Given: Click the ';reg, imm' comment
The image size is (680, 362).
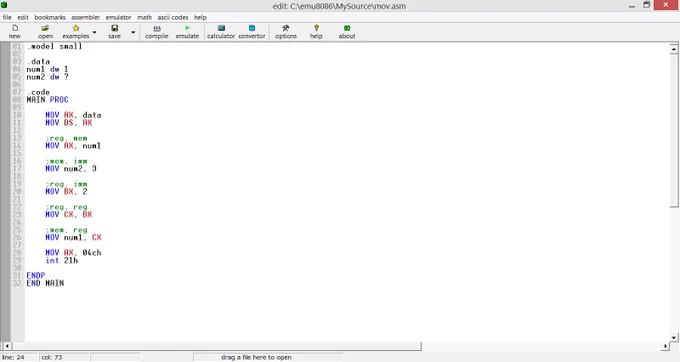Looking at the screenshot, I should pos(66,184).
